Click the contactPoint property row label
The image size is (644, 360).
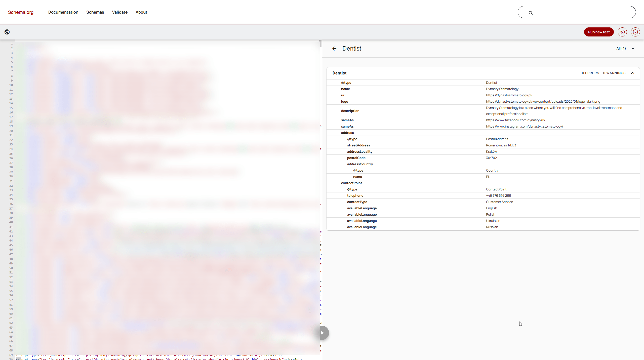(351, 183)
